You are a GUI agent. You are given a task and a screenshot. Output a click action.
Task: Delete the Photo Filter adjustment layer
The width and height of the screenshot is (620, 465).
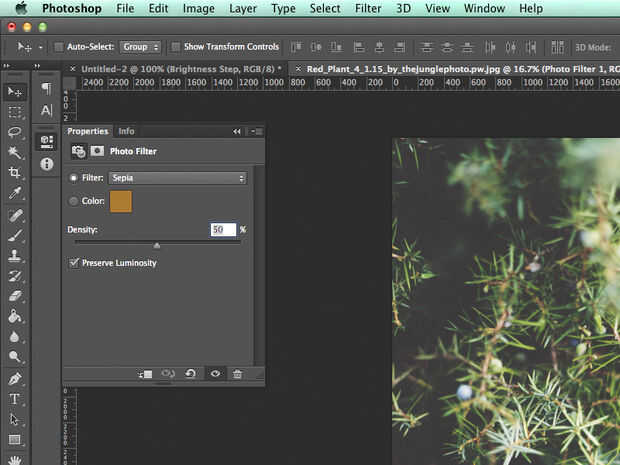237,374
